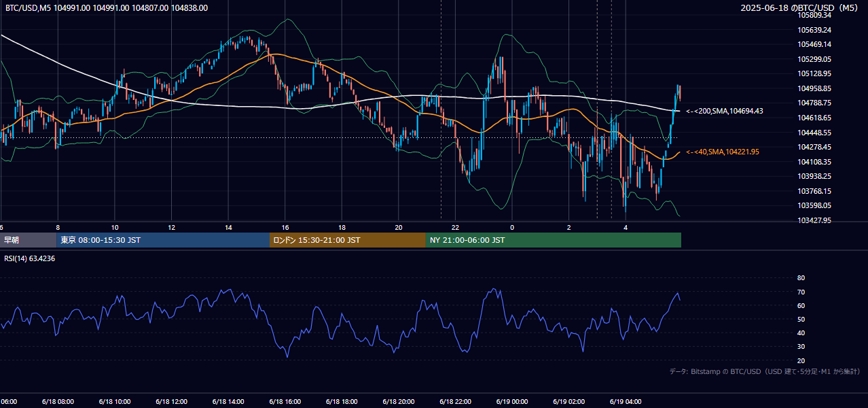Click the 6/19 02:00 time label
Viewport: 868px width, 408px height.
point(569,402)
